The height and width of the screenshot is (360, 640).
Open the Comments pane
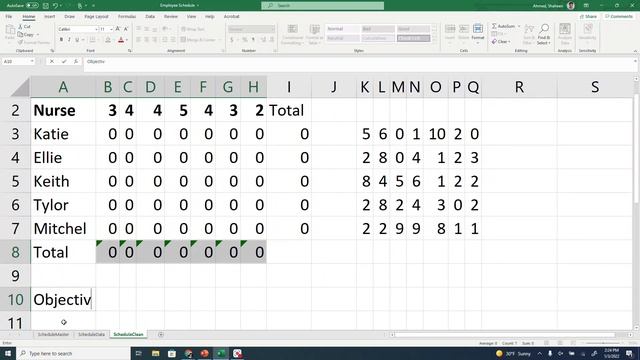(x=619, y=17)
